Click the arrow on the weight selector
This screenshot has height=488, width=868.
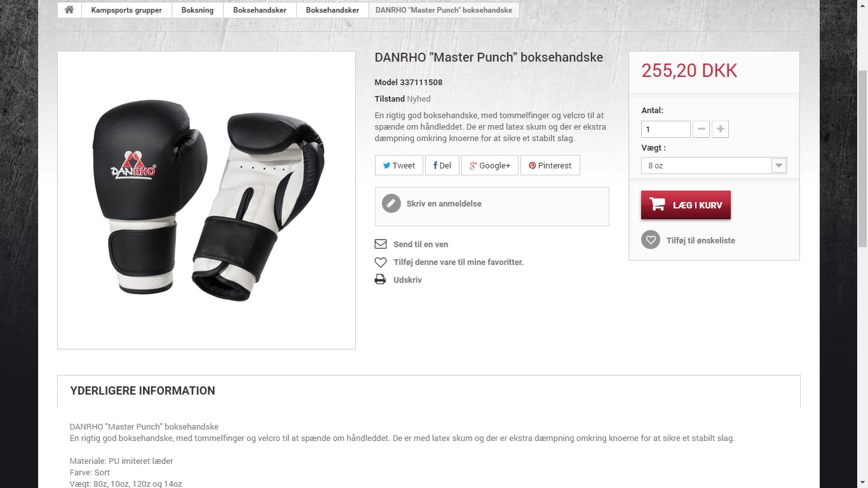[778, 165]
